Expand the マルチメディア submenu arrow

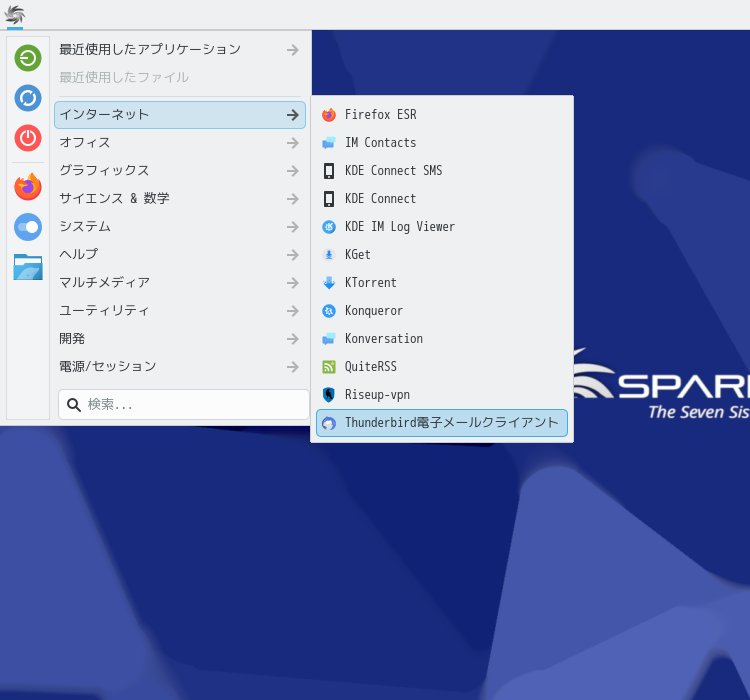click(x=293, y=283)
